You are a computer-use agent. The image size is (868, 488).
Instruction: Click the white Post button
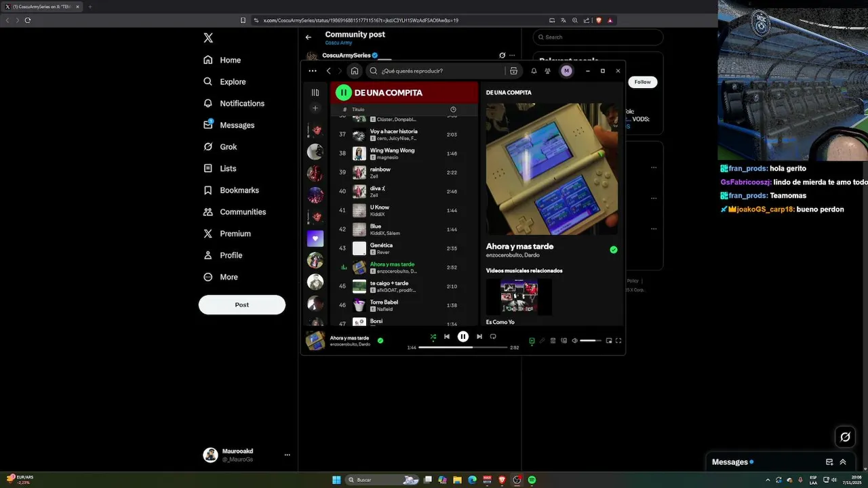coord(242,304)
